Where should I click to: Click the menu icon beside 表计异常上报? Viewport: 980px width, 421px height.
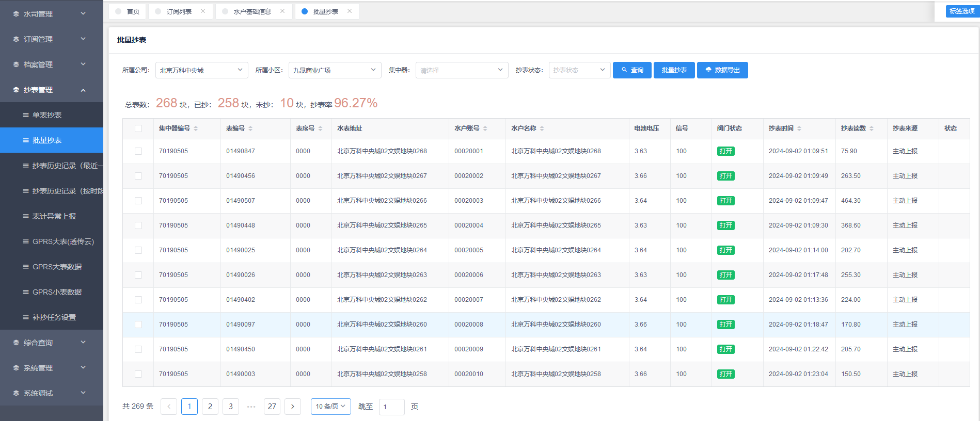click(26, 216)
